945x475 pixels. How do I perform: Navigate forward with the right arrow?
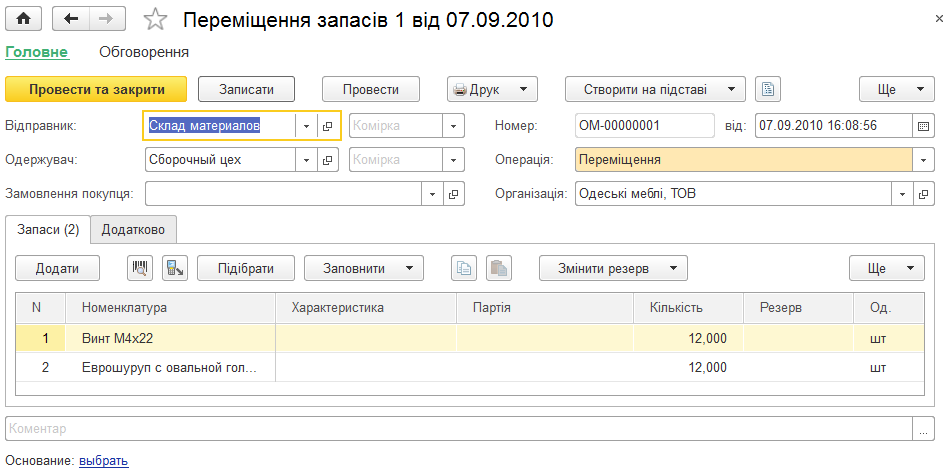point(107,19)
